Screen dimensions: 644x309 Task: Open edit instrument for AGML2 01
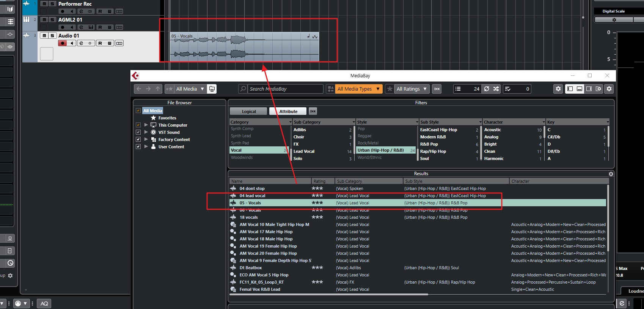(91, 27)
